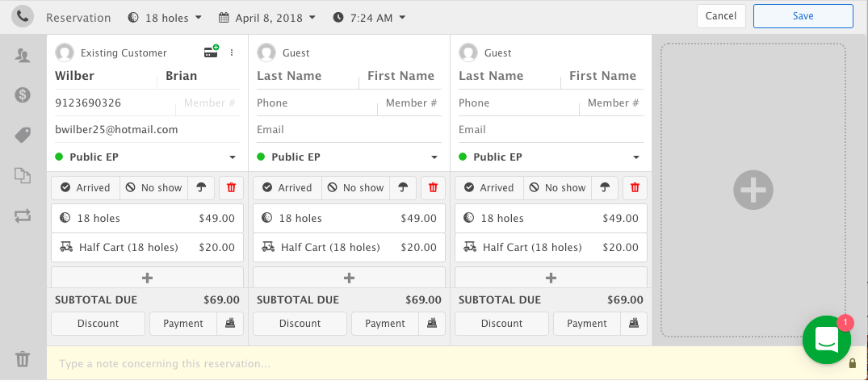
Task: Click the Save button
Action: (803, 16)
